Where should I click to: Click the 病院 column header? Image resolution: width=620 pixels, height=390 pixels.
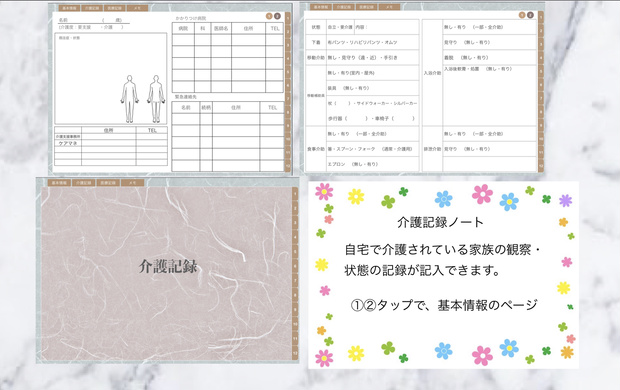point(183,28)
